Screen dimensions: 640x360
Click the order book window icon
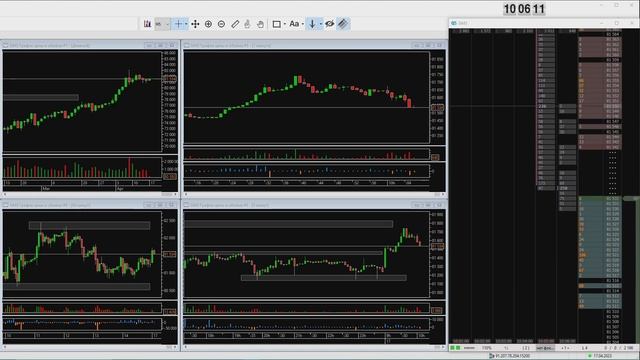(x=454, y=23)
